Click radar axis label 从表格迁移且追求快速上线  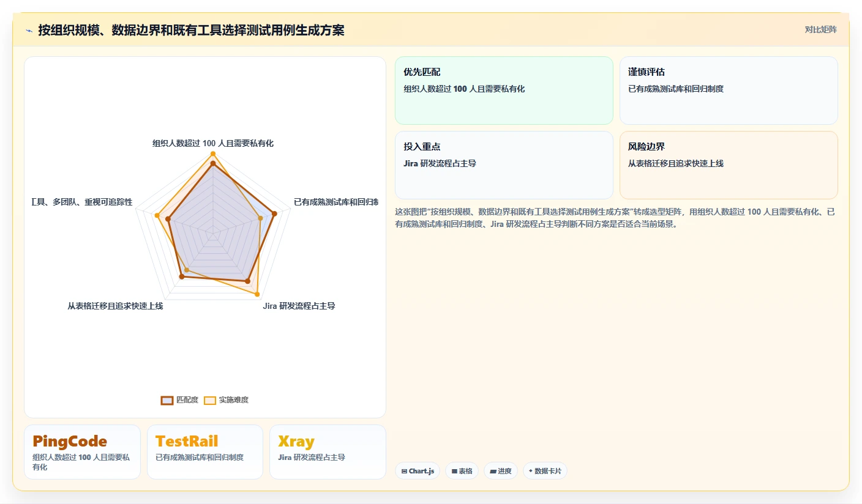point(115,306)
